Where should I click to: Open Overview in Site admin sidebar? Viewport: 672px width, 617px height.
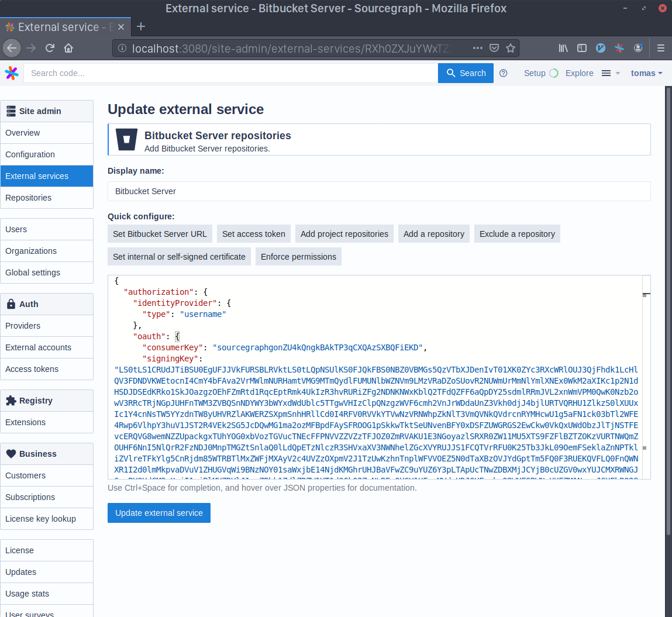click(47, 133)
